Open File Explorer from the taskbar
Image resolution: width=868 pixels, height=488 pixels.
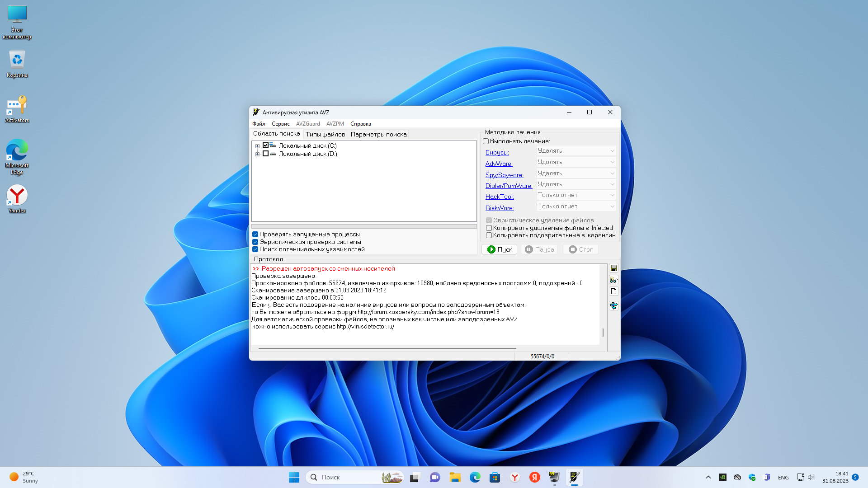tap(455, 477)
